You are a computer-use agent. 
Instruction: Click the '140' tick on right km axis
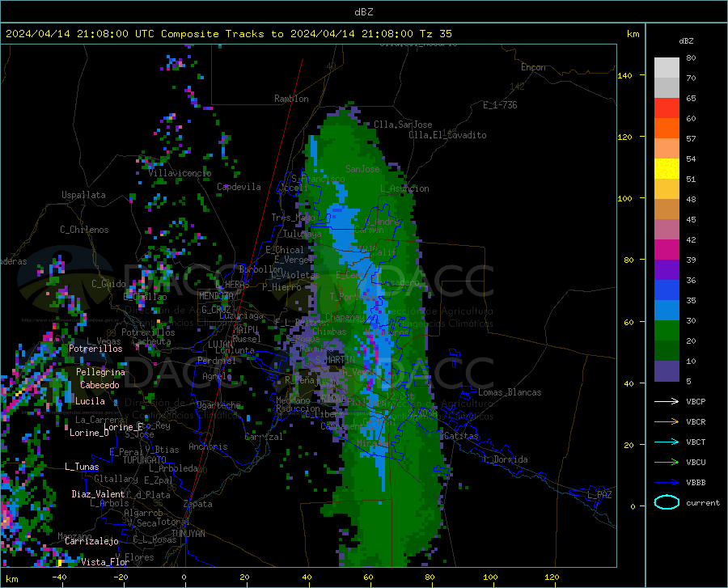click(624, 75)
